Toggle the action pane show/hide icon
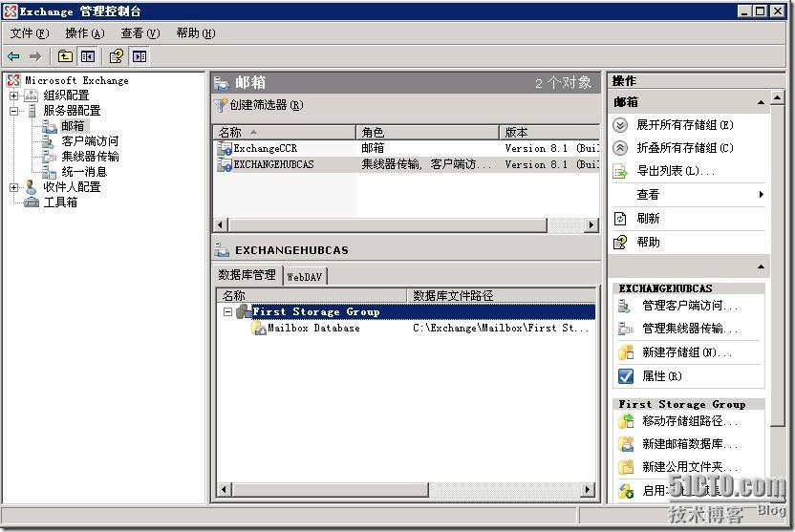 (140, 56)
